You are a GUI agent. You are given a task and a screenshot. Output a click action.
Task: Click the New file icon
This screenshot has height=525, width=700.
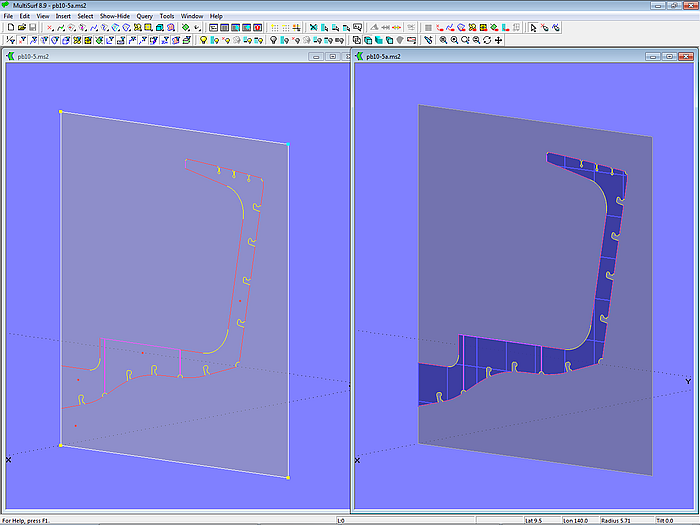coord(10,28)
